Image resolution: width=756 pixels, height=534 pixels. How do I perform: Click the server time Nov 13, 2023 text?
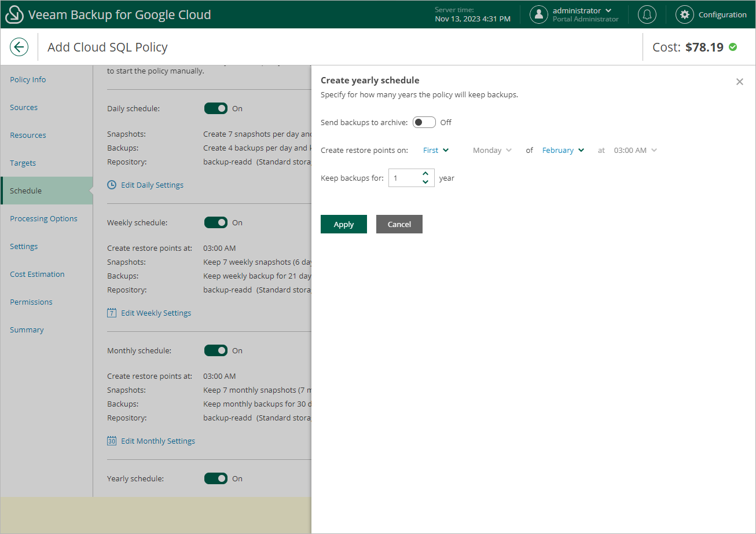pyautogui.click(x=472, y=19)
